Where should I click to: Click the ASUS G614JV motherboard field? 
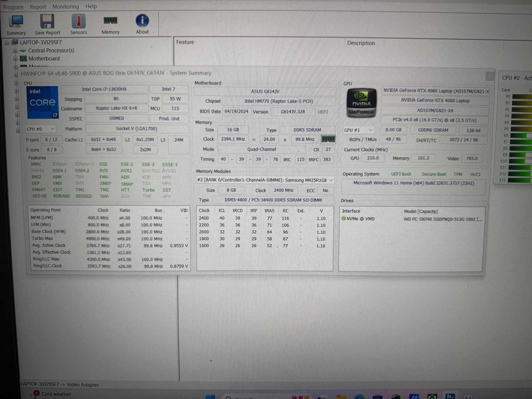[x=265, y=91]
